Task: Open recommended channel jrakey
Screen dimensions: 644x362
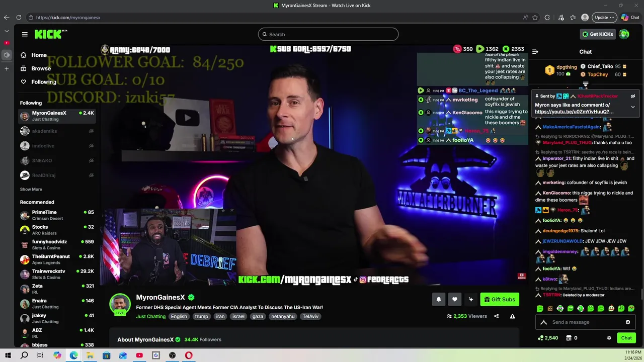Action: pyautogui.click(x=56, y=318)
